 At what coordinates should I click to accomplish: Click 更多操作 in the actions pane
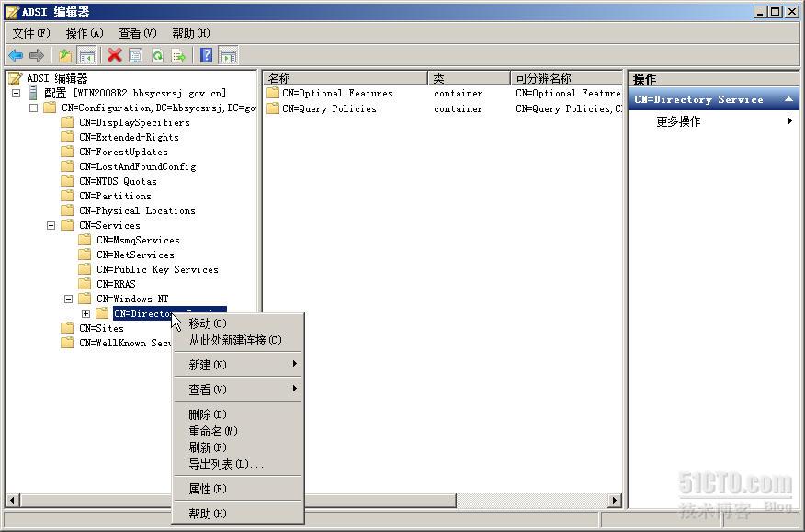(678, 121)
